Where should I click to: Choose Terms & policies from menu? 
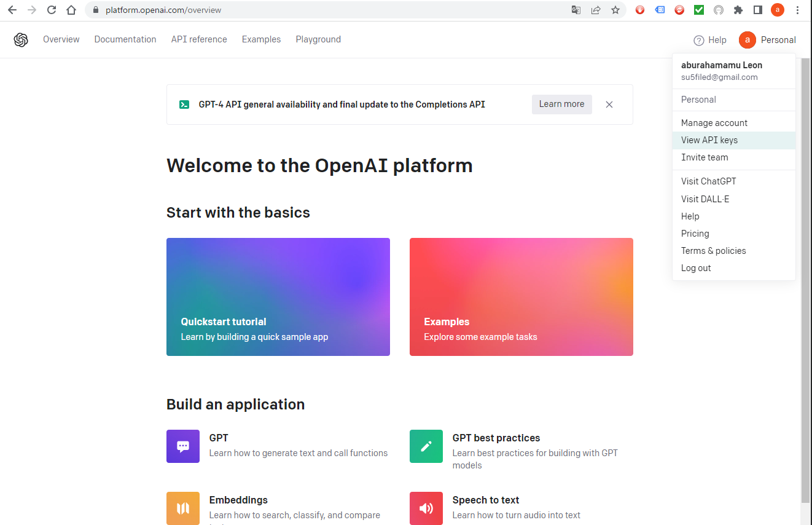[x=734, y=251]
